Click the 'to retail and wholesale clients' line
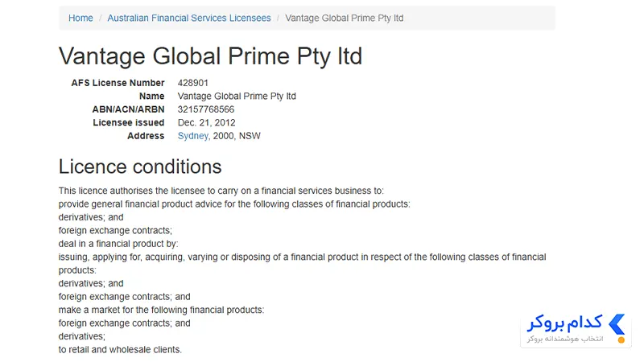The width and height of the screenshot is (644, 362). click(x=120, y=350)
